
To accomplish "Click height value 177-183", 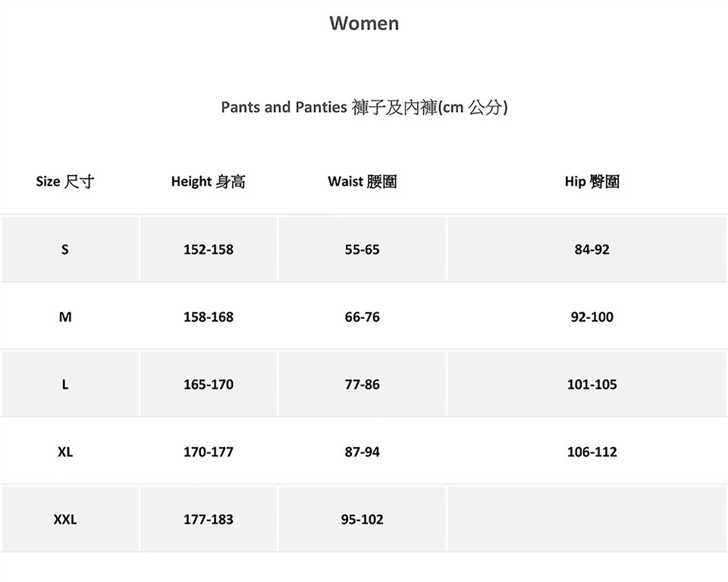I will pyautogui.click(x=209, y=519).
